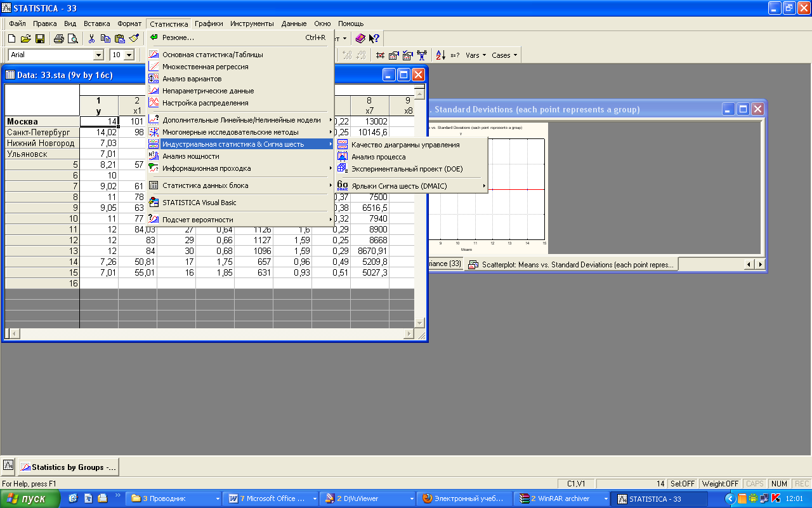The height and width of the screenshot is (508, 812).
Task: Expand Многомерные исследовательские методы submenu
Action: pyautogui.click(x=240, y=132)
